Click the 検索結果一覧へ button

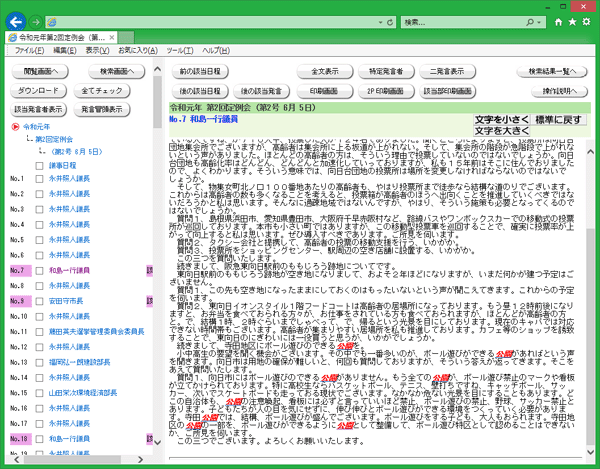[552, 71]
